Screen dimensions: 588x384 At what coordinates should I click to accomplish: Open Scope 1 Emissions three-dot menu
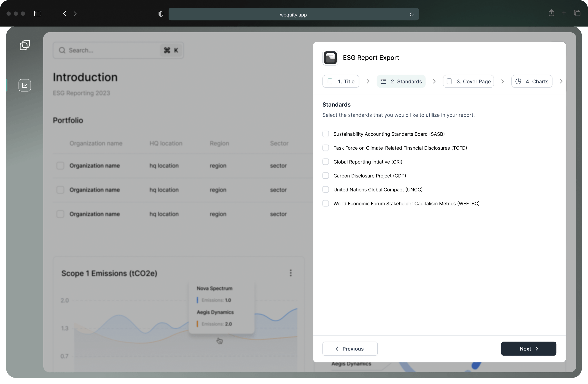291,273
